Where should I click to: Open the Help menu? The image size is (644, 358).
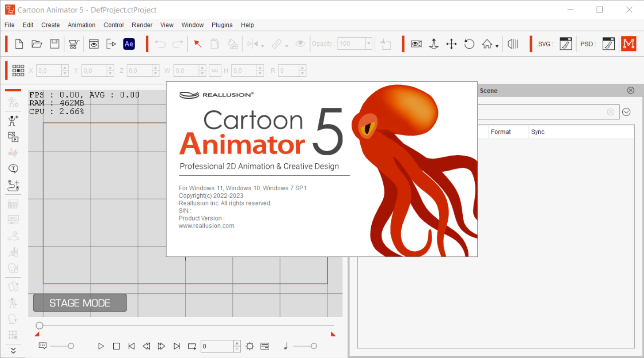click(x=247, y=25)
